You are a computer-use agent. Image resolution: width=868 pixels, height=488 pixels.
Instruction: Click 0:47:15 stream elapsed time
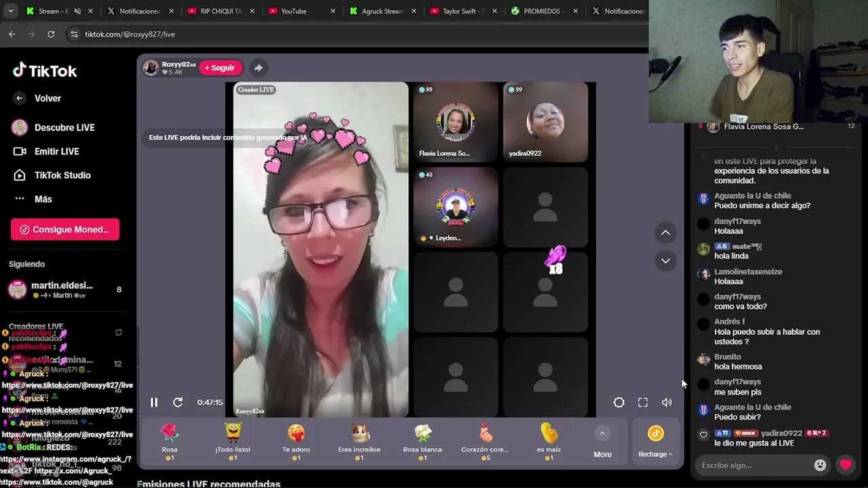coord(210,403)
